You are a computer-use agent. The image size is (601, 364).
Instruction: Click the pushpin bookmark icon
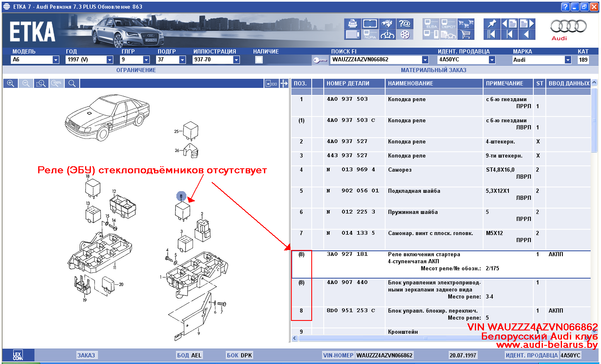(x=492, y=24)
